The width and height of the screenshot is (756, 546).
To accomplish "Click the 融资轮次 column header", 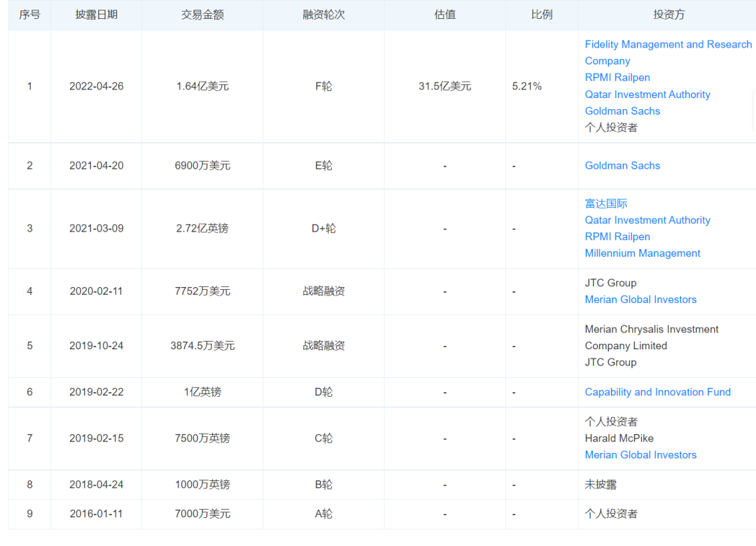I will click(323, 15).
